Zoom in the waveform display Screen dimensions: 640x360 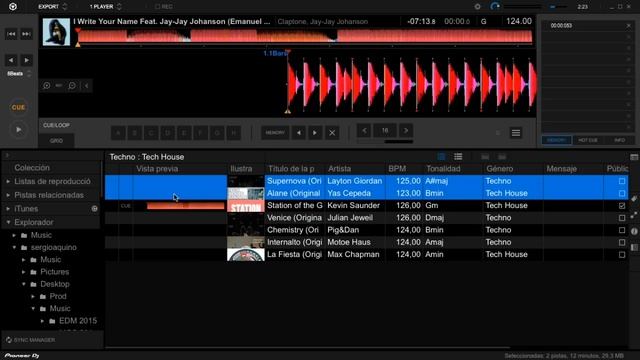[x=47, y=86]
